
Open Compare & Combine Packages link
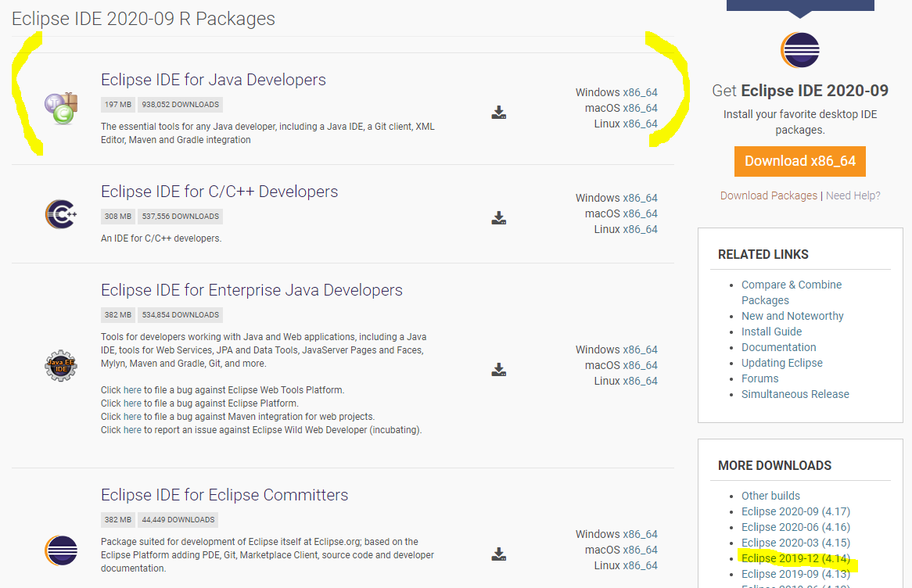(x=792, y=292)
